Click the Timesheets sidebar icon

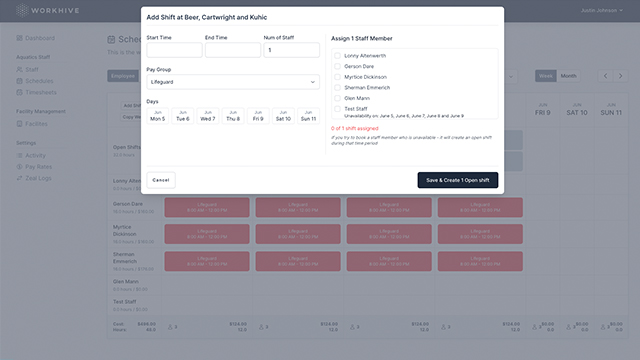(x=19, y=92)
